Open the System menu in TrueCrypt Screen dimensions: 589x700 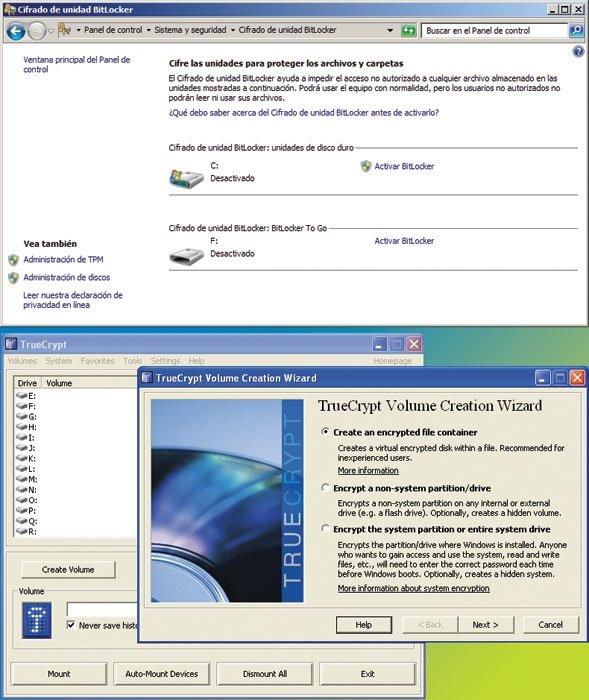coord(58,361)
